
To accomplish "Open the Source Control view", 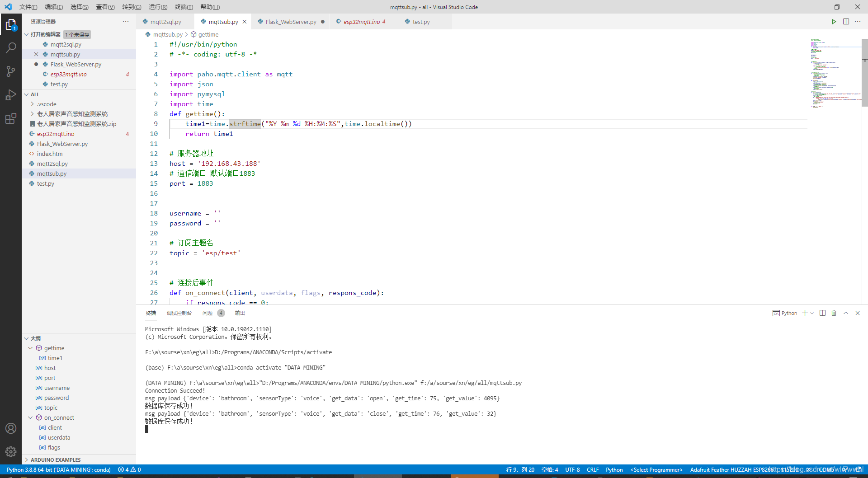I will [x=11, y=71].
